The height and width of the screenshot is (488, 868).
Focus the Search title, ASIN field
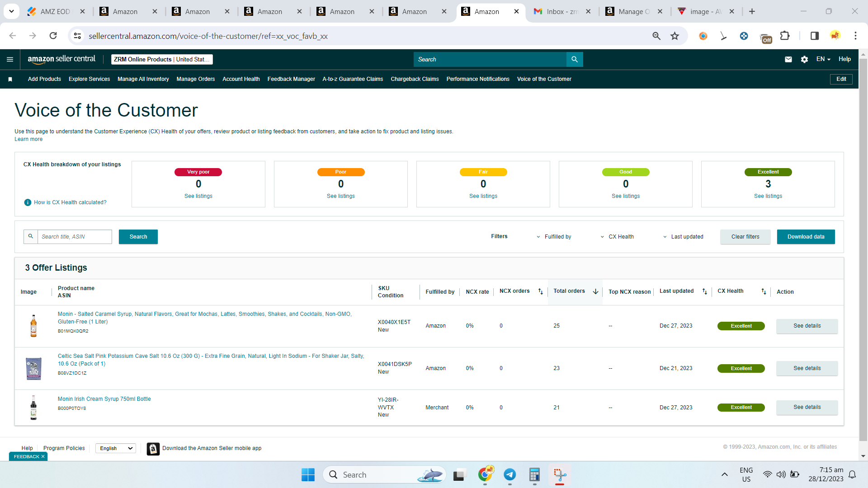(x=75, y=237)
